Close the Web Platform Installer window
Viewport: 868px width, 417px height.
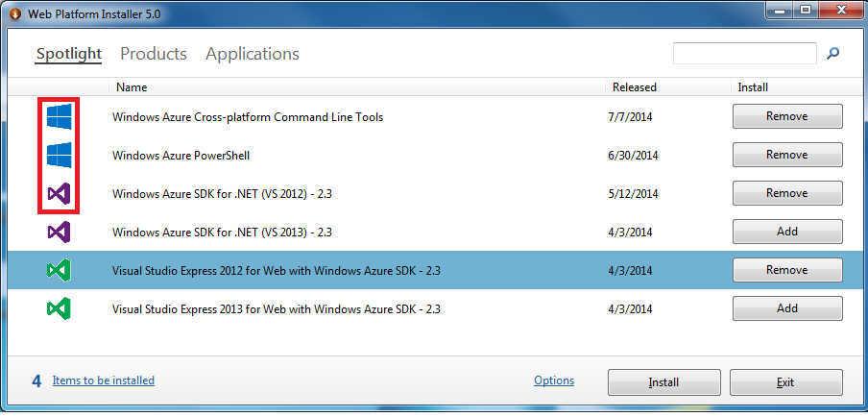click(839, 10)
